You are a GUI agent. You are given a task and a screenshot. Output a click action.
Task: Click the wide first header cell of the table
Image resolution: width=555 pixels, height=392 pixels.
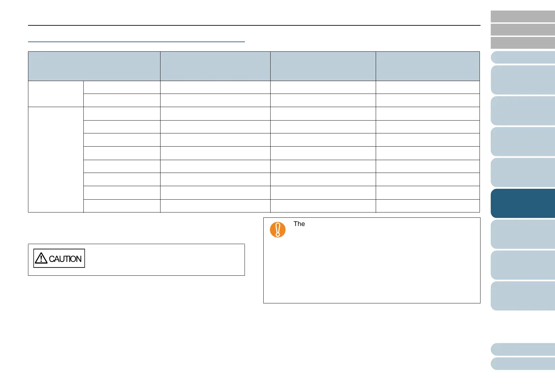[94, 66]
